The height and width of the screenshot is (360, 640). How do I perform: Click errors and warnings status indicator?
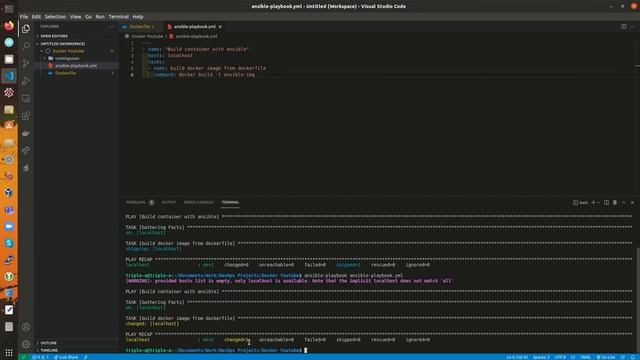[40, 357]
